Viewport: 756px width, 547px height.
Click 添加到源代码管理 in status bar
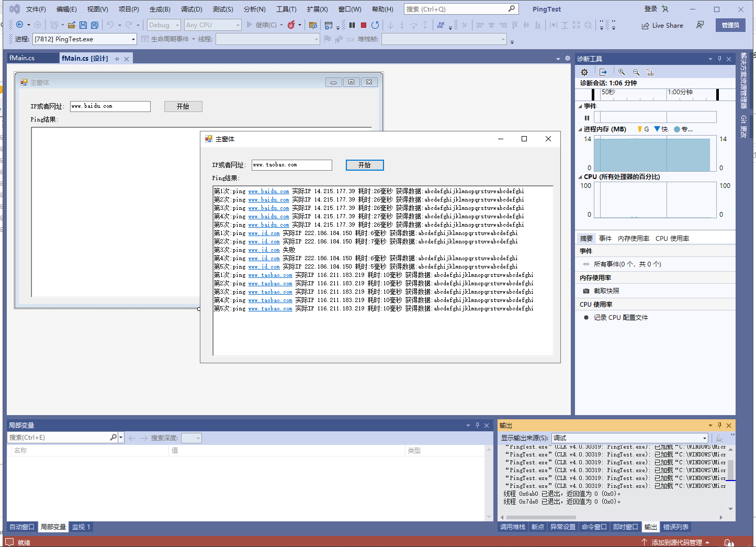(676, 542)
